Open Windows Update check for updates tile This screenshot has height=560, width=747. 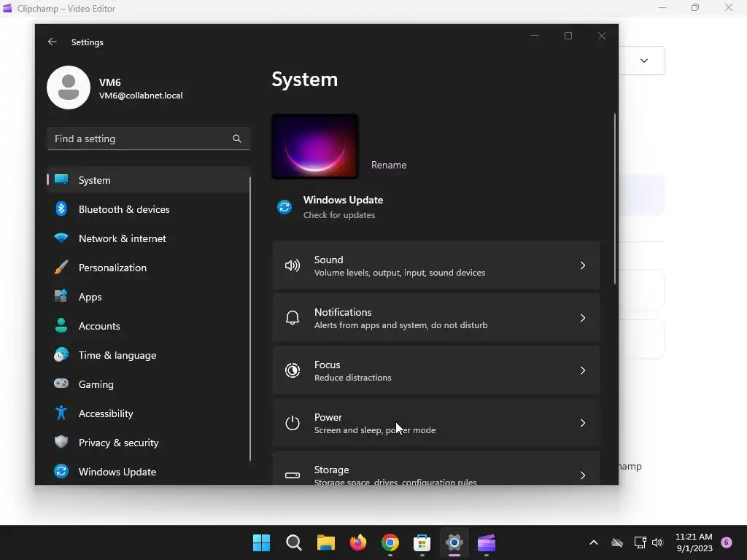pos(330,207)
